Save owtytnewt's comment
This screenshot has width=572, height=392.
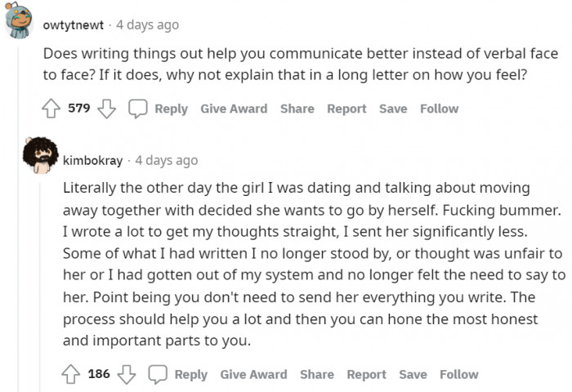393,109
